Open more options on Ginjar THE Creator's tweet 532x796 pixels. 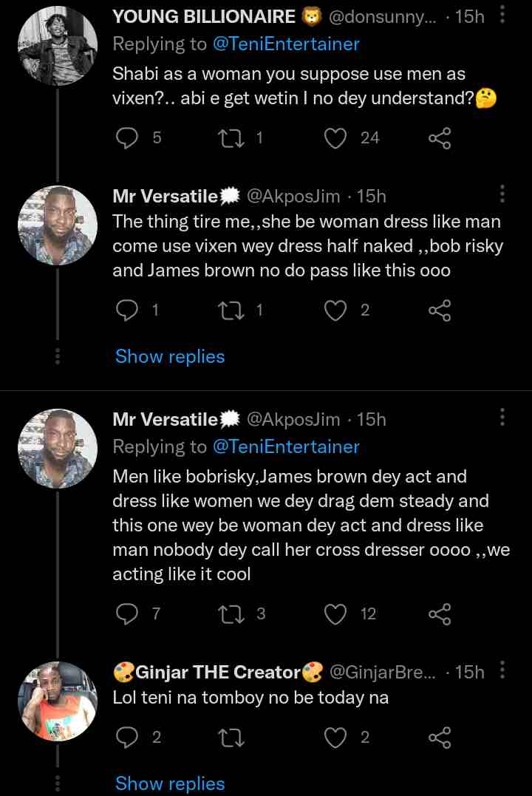click(502, 670)
